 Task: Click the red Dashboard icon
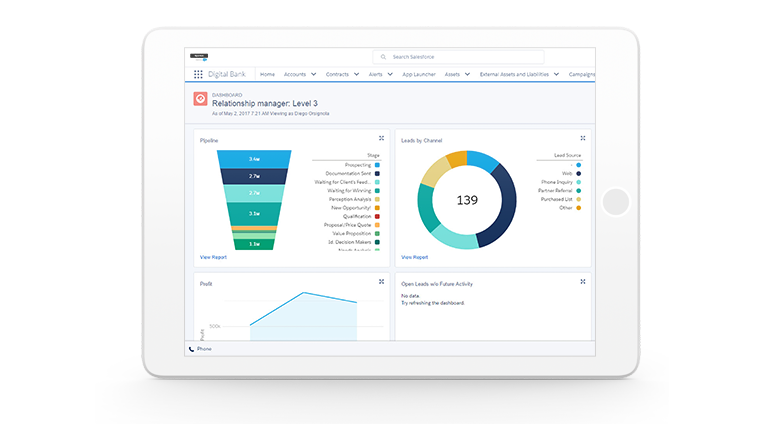click(199, 99)
